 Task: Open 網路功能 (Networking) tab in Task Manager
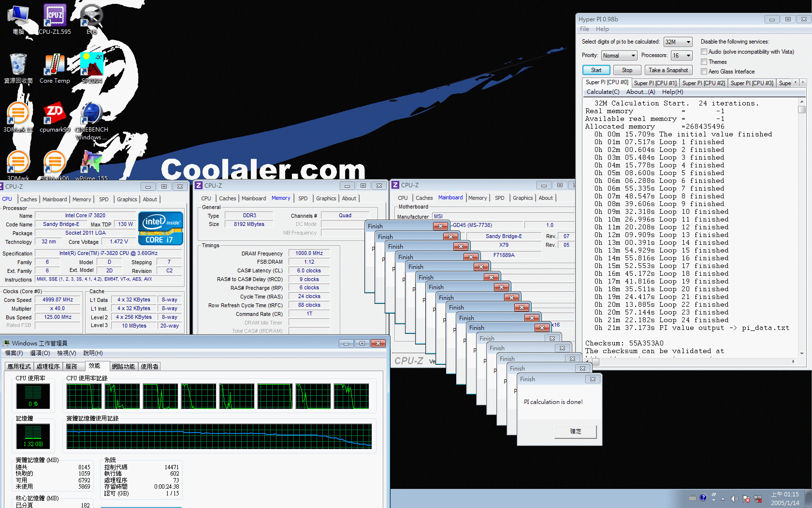(123, 367)
